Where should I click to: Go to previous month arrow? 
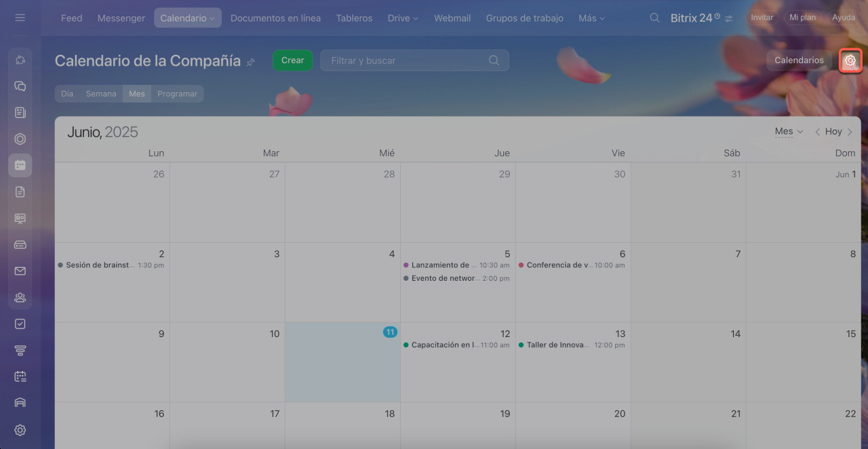(817, 132)
